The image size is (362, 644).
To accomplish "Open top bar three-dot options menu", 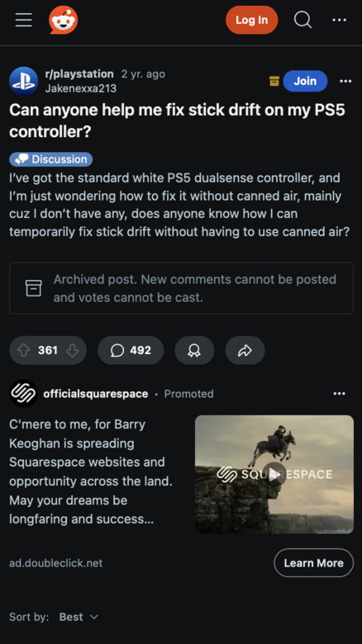I will 340,20.
